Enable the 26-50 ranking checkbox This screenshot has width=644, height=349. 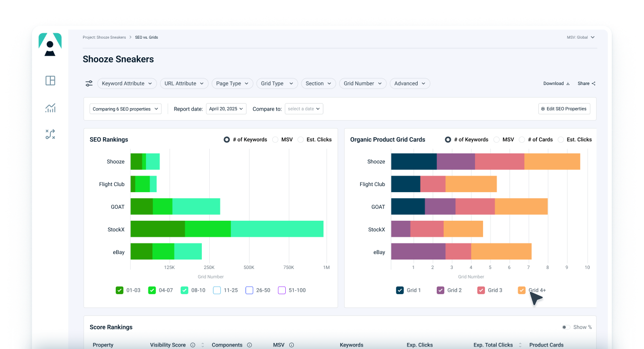tap(249, 290)
